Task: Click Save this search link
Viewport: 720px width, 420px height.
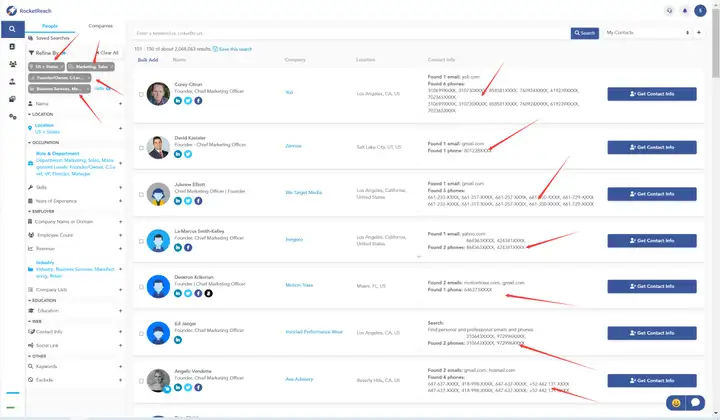Action: (x=232, y=49)
